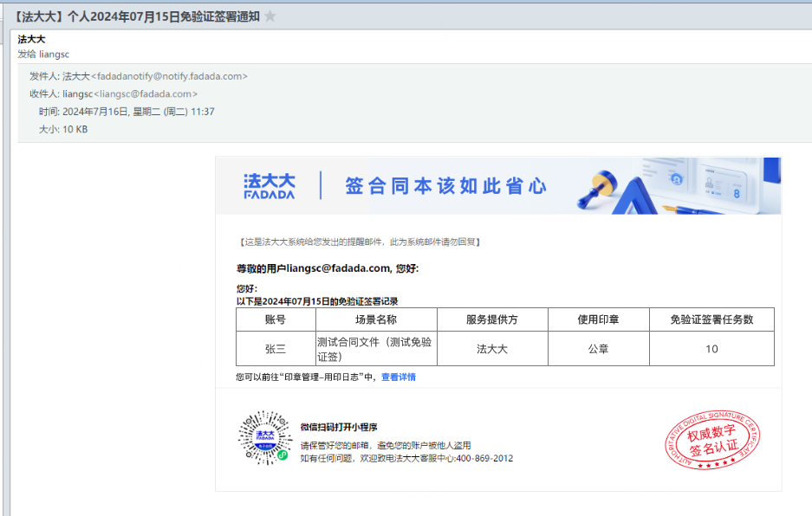Star this email with the star icon
812x516 pixels.
[x=270, y=16]
